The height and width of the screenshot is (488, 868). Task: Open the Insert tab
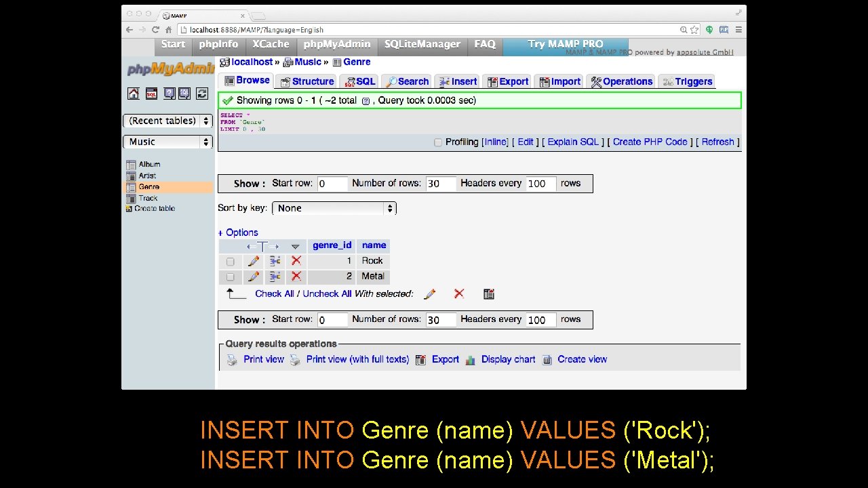(x=458, y=81)
